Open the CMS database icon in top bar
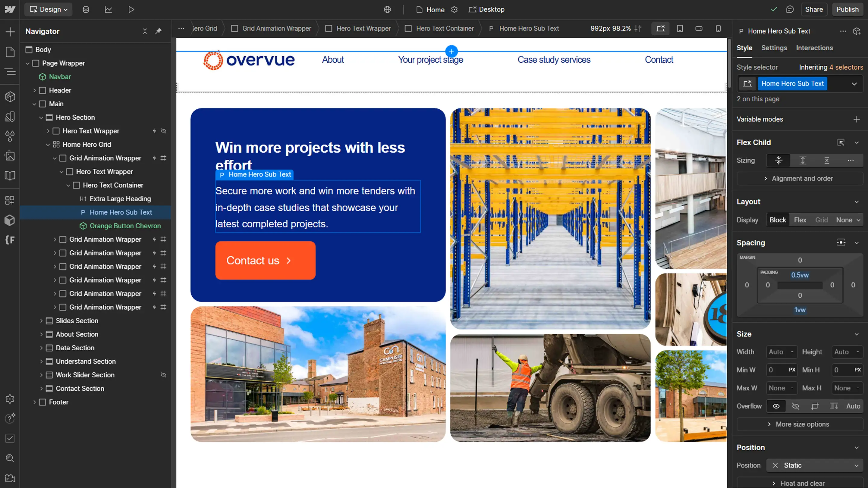The height and width of the screenshot is (488, 868). [86, 9]
